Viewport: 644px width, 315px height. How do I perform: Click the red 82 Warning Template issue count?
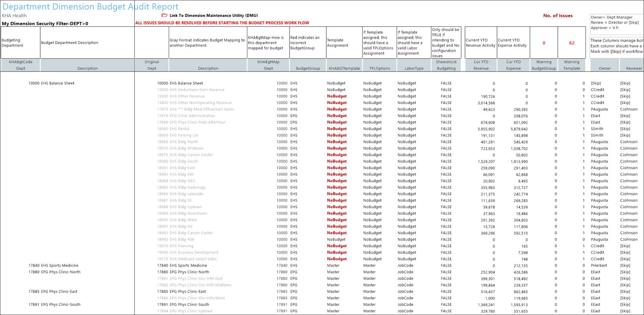(x=571, y=43)
